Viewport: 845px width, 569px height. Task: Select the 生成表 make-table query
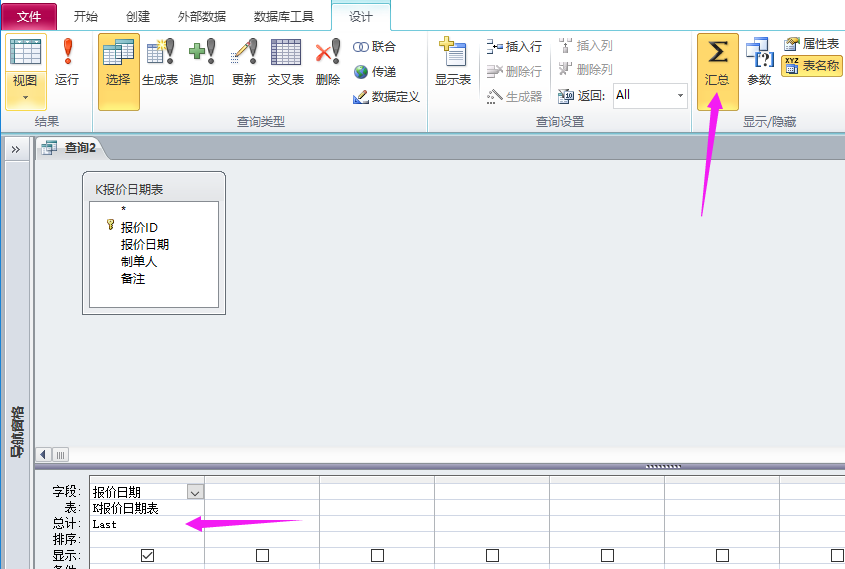coord(160,62)
